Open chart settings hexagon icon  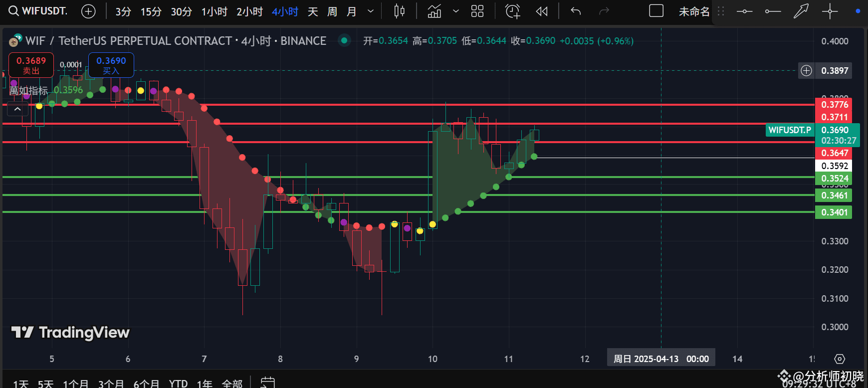[840, 359]
